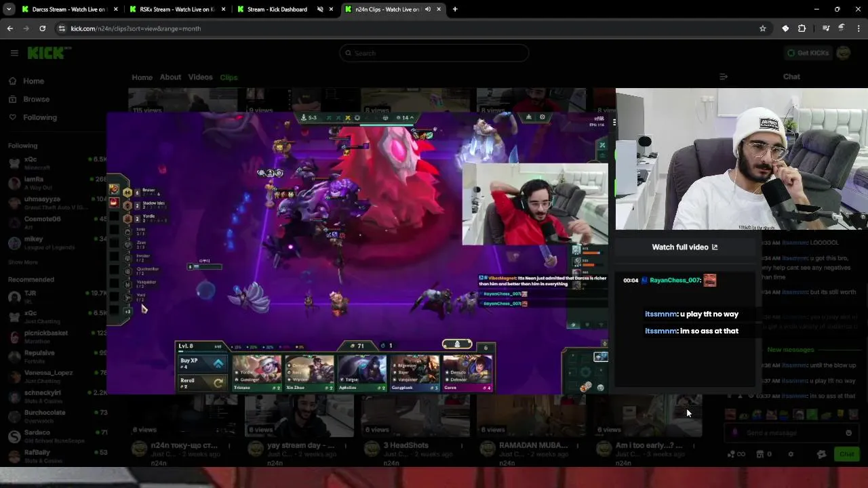
Task: Click the address bar URL
Action: click(x=136, y=28)
